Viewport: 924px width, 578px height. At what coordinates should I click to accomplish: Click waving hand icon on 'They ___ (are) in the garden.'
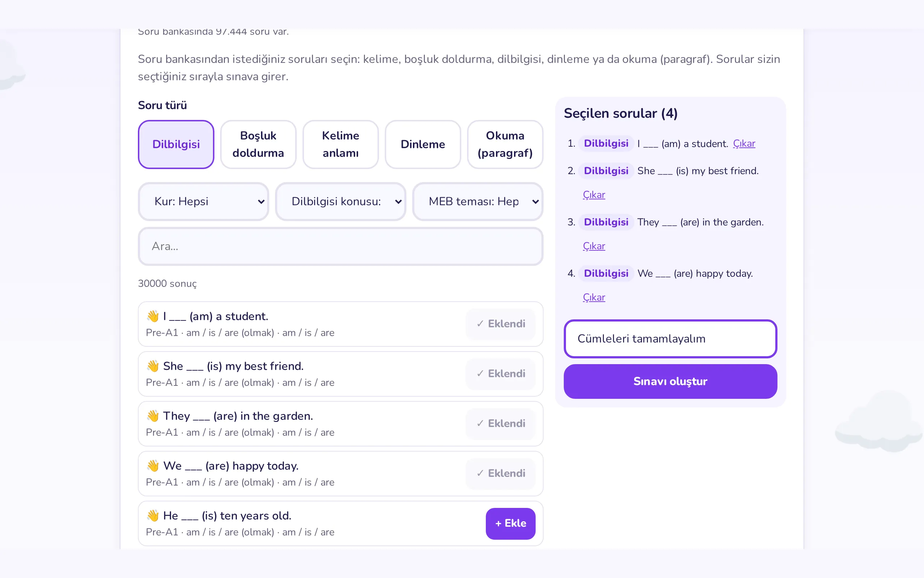153,416
